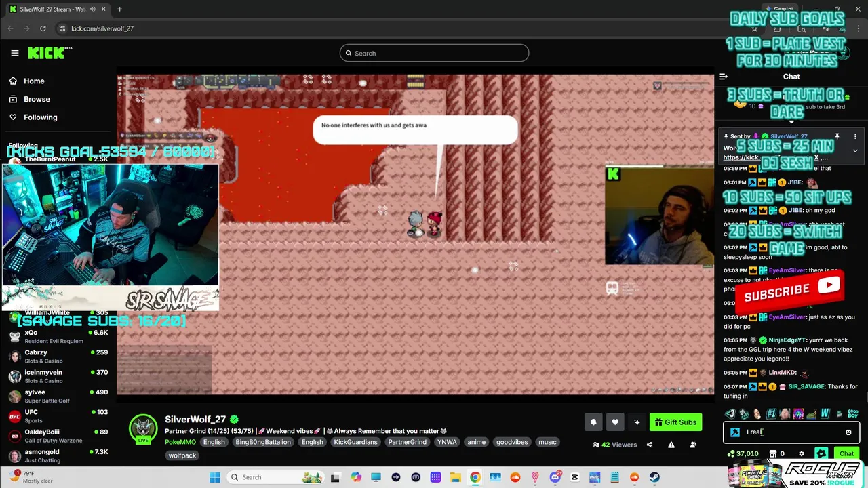868x488 pixels.
Task: Select PartnerGrind tag
Action: (x=407, y=442)
